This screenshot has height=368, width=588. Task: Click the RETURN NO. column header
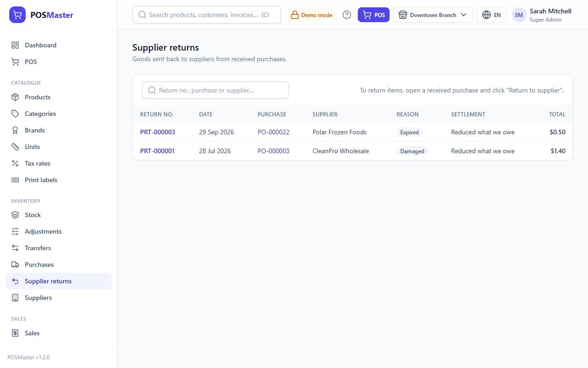[157, 114]
